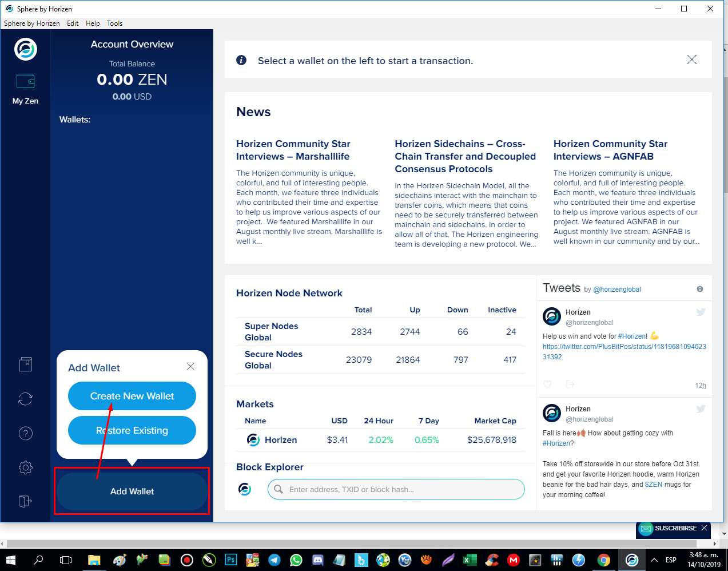Open Horizen Sidechains Cross-Chain Transfer article
The image size is (728, 571).
pyautogui.click(x=466, y=156)
